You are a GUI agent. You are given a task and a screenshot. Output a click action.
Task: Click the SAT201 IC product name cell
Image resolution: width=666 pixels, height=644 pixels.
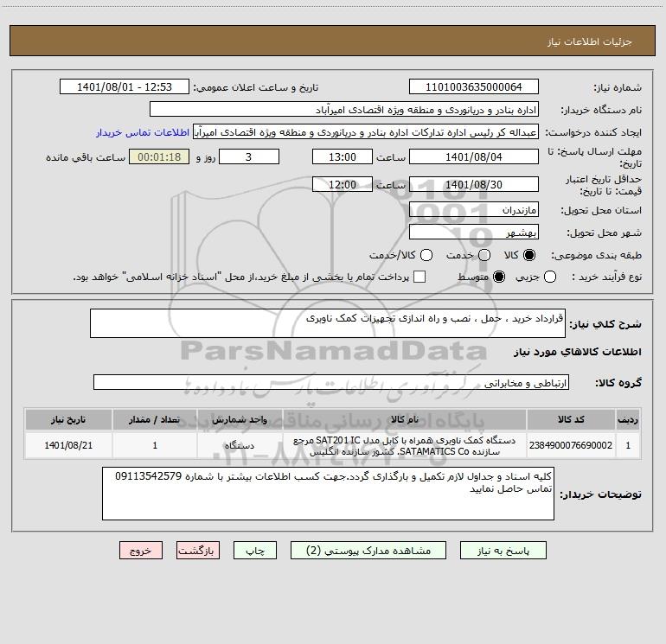405,445
